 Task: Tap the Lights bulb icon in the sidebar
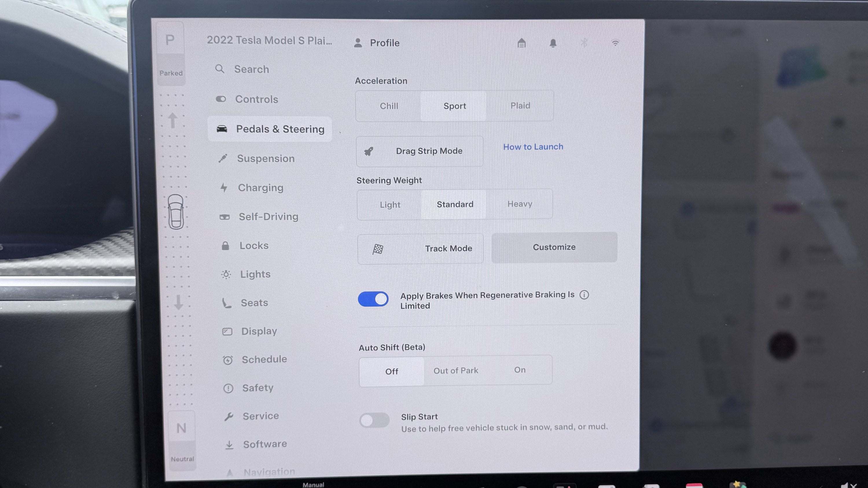pos(226,275)
